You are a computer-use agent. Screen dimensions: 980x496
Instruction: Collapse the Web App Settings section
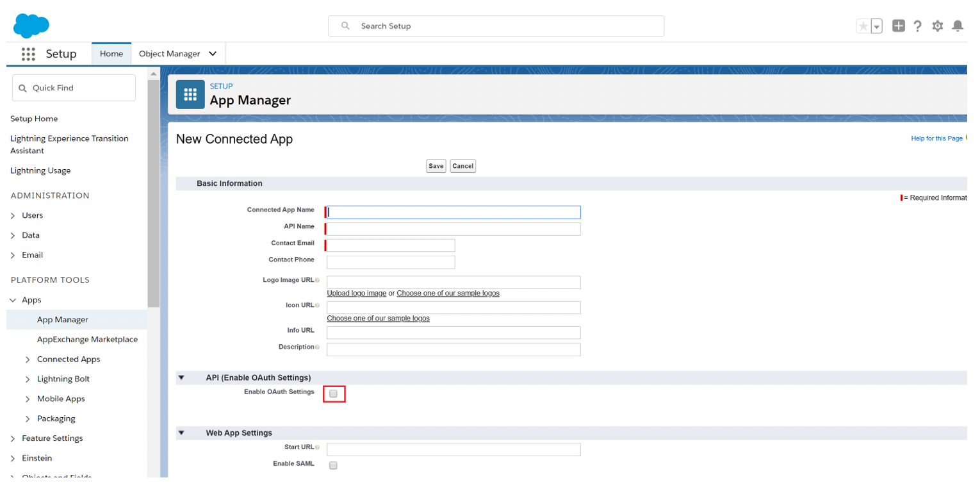181,433
